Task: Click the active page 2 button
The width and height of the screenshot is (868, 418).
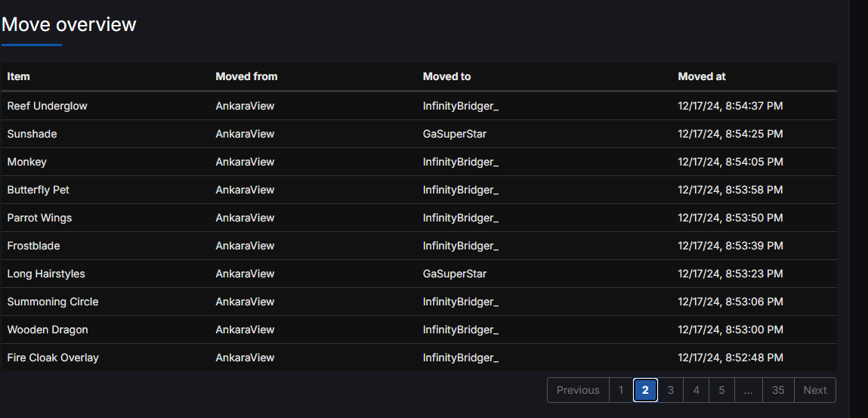Action: (645, 390)
